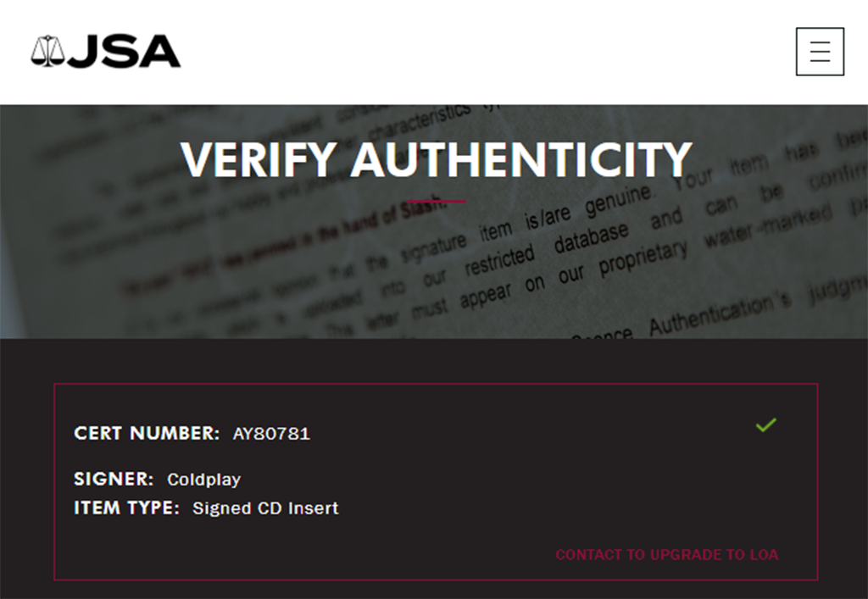This screenshot has height=599, width=868.
Task: Click the Verify Authenticity heading
Action: (436, 159)
